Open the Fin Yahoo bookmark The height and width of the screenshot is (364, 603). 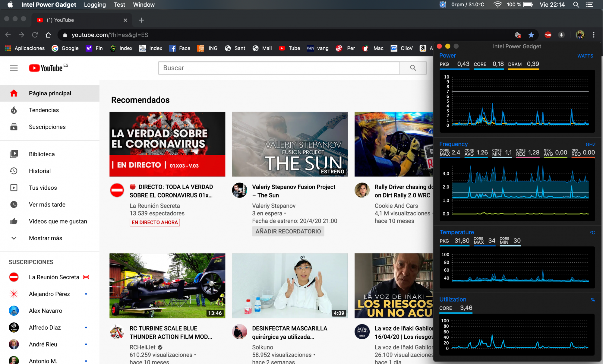click(94, 48)
